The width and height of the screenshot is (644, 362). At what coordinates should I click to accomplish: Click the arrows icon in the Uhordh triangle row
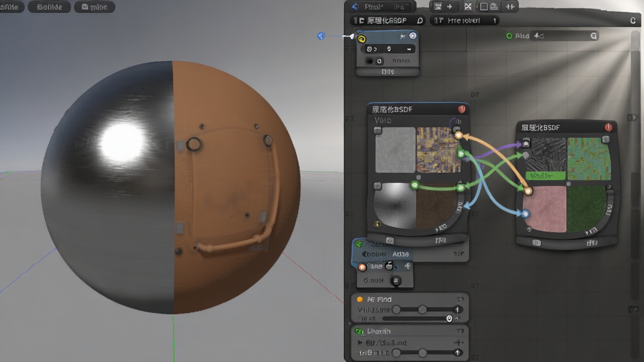point(458,343)
